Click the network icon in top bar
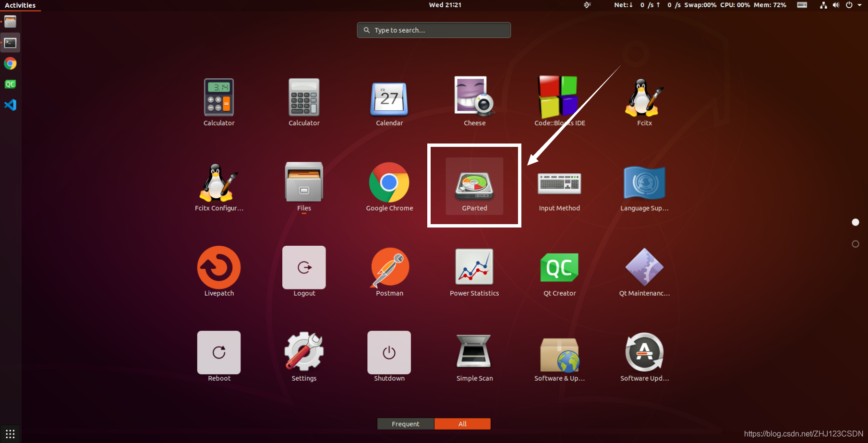Image resolution: width=868 pixels, height=443 pixels. 823,5
